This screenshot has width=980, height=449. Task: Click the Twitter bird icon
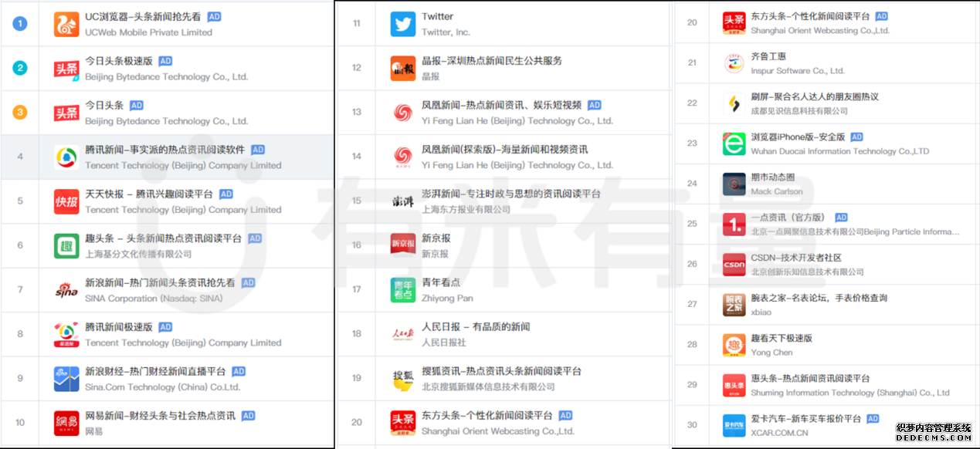403,24
